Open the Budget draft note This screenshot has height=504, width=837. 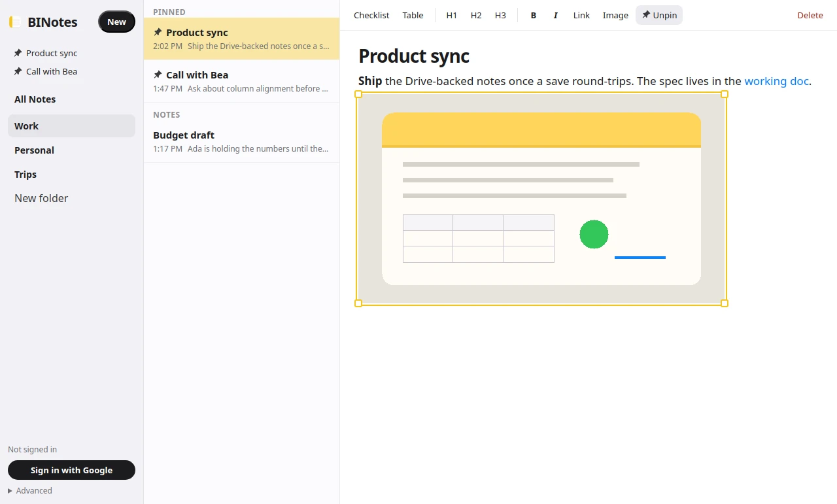(x=241, y=141)
